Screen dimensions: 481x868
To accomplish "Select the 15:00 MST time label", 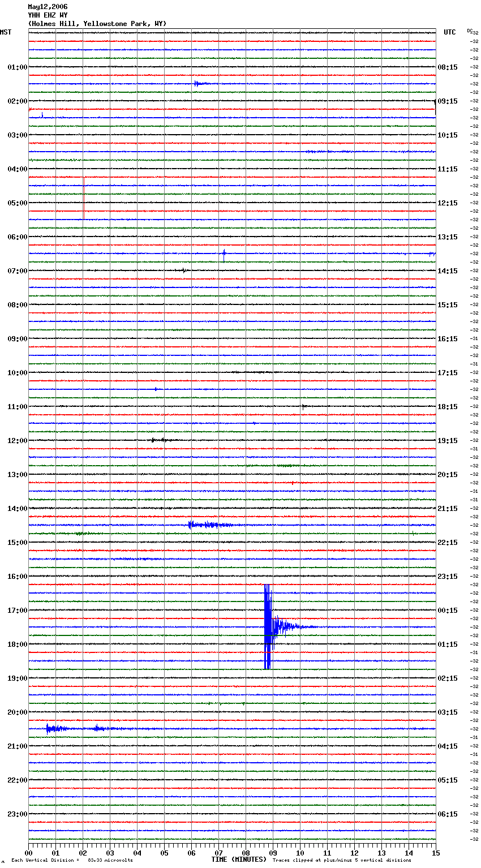I will pyautogui.click(x=18, y=543).
